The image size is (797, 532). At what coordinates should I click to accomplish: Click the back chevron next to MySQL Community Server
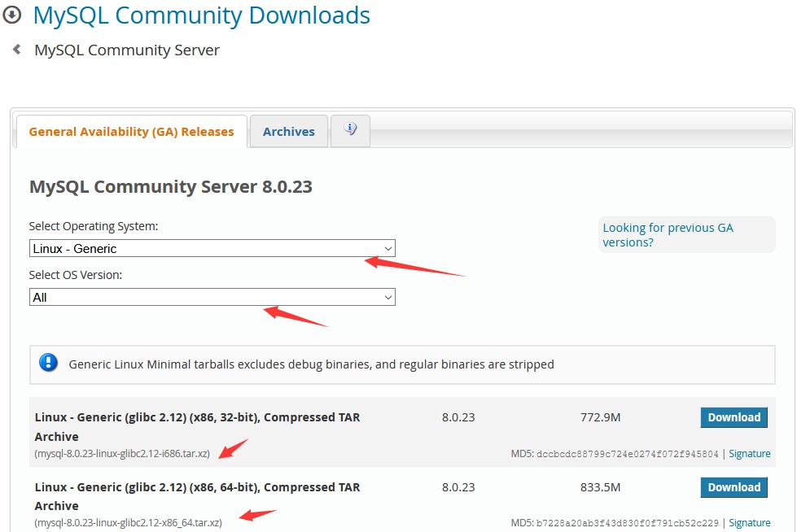(17, 50)
